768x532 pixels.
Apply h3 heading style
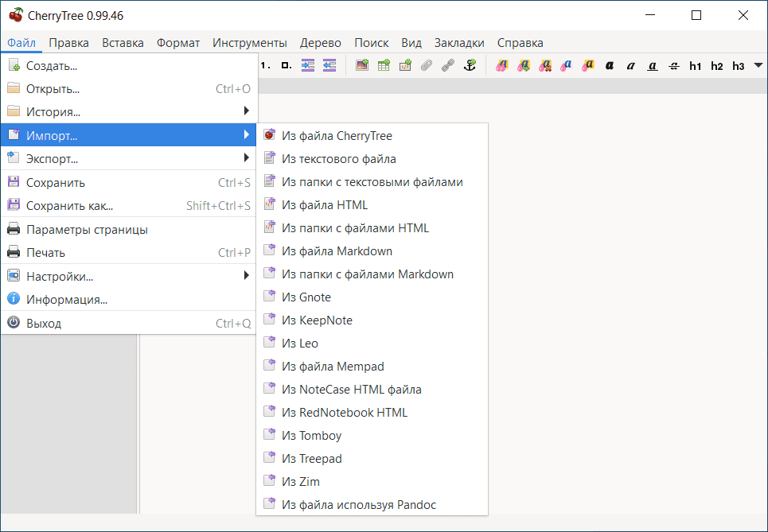click(739, 65)
